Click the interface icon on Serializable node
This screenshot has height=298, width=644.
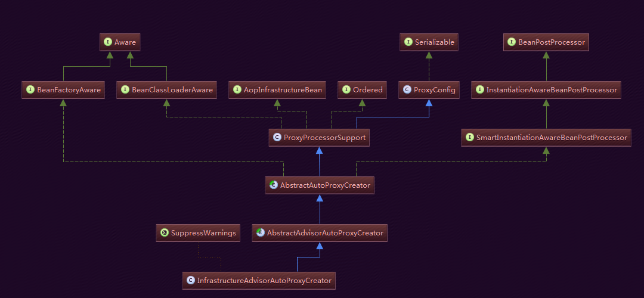[x=408, y=42]
